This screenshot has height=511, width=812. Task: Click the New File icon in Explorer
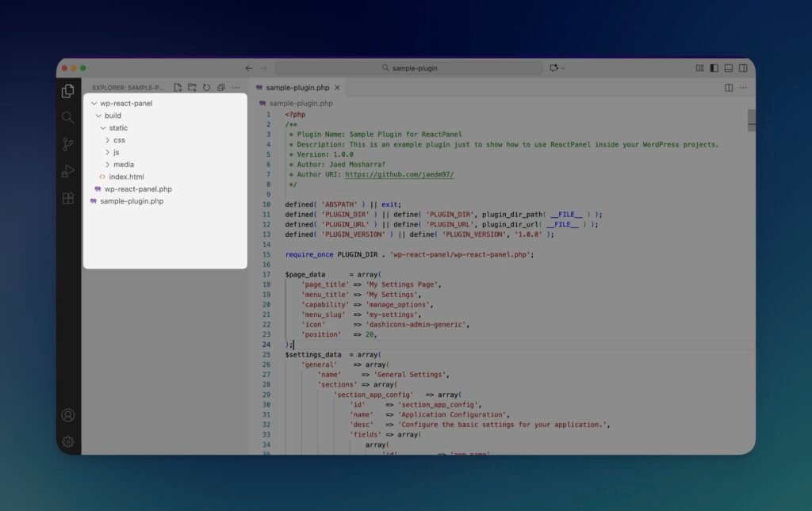[x=178, y=88]
